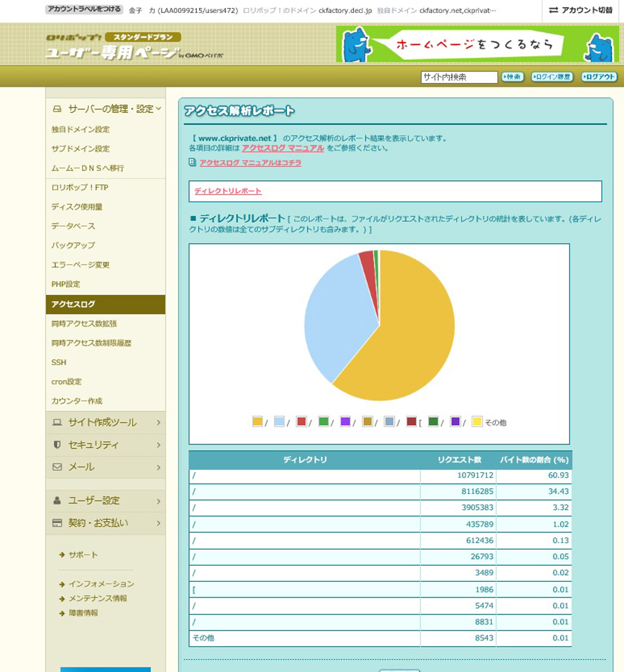Click the server icon beside サーバーの管理・設定

click(57, 109)
